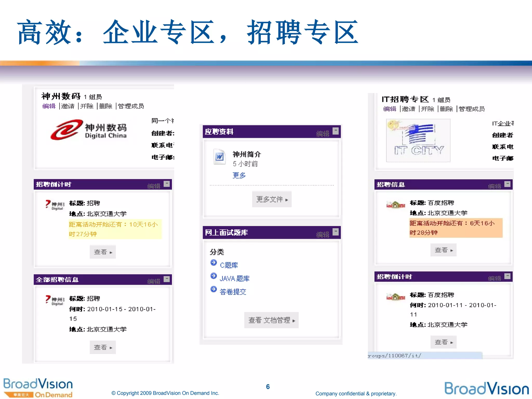Click 邀请 under IT招聘专区 title
This screenshot has height=399, width=532.
coord(409,109)
